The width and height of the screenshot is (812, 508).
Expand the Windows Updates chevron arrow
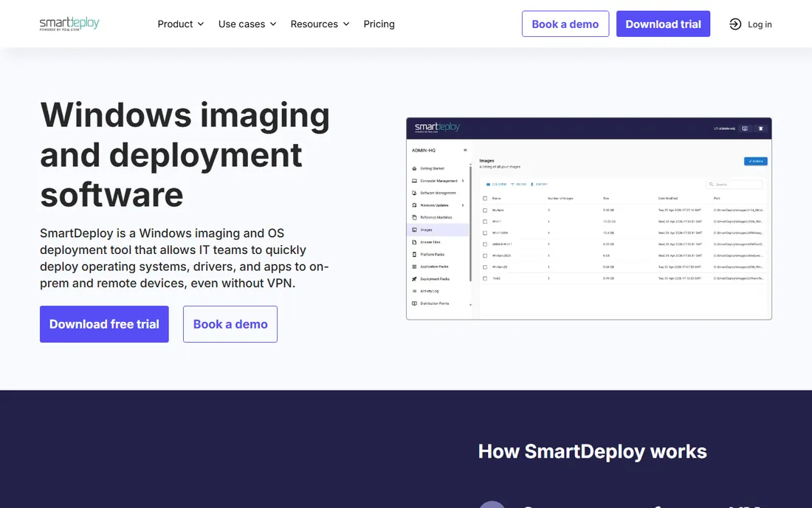coord(463,205)
